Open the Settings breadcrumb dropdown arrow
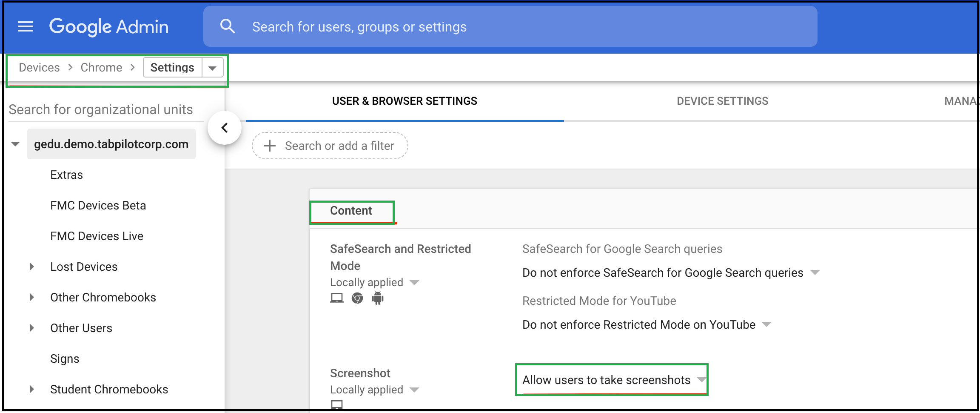Viewport: 980px width, 413px height. pyautogui.click(x=212, y=68)
